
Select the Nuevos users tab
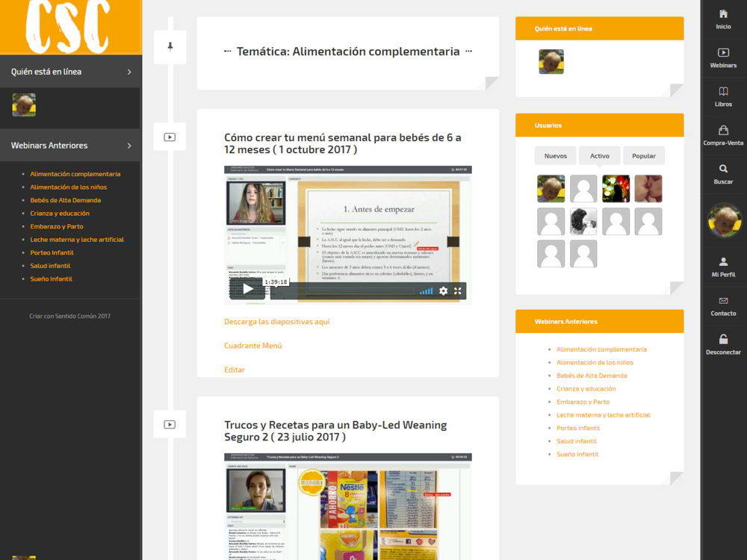pos(556,156)
